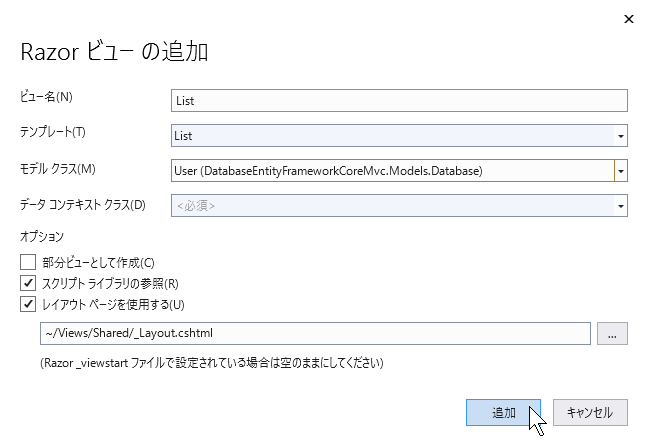Click the レイアウト ページを使用する(U) label text
The image size is (648, 446).
[x=113, y=305]
